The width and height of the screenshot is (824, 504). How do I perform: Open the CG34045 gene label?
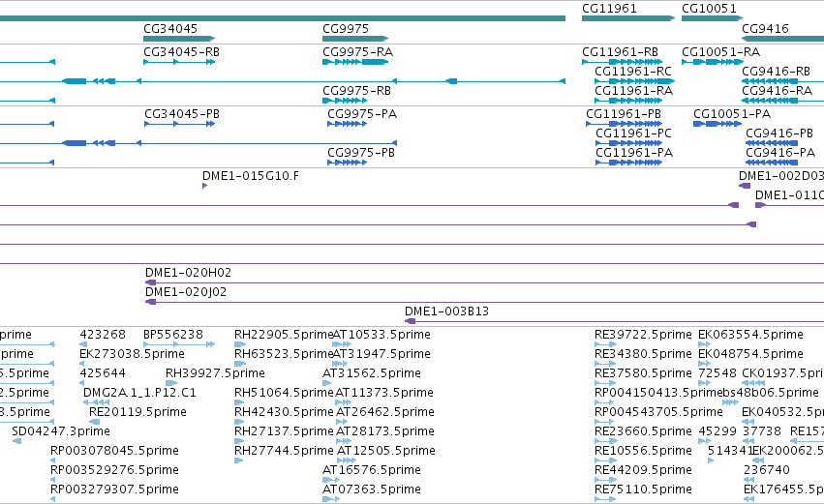point(170,28)
